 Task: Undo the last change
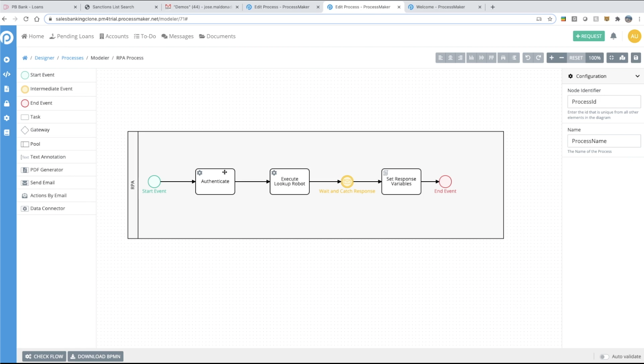point(527,58)
